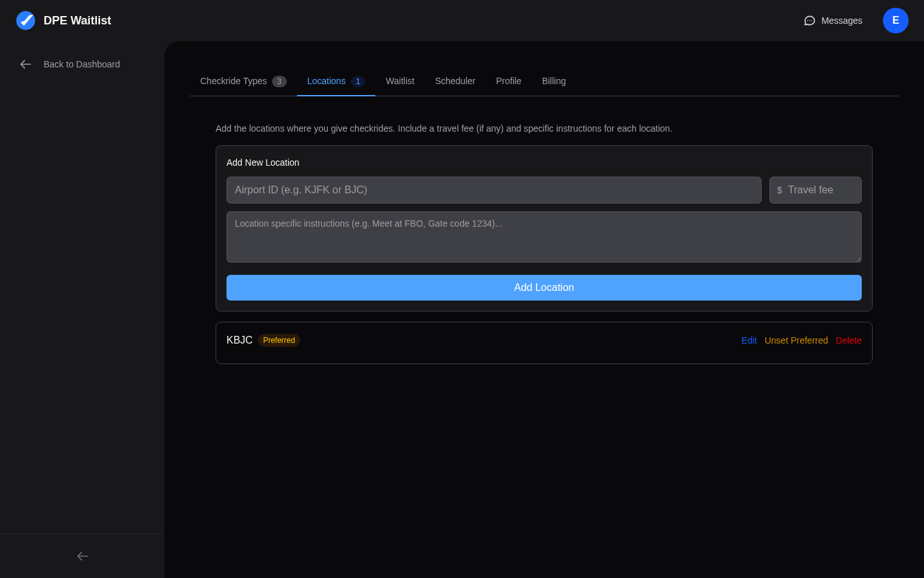Select the Locations tab

pyautogui.click(x=327, y=81)
